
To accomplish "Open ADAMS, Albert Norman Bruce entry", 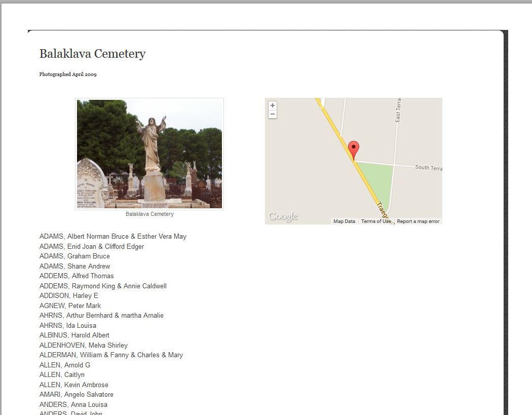I will pyautogui.click(x=113, y=237).
